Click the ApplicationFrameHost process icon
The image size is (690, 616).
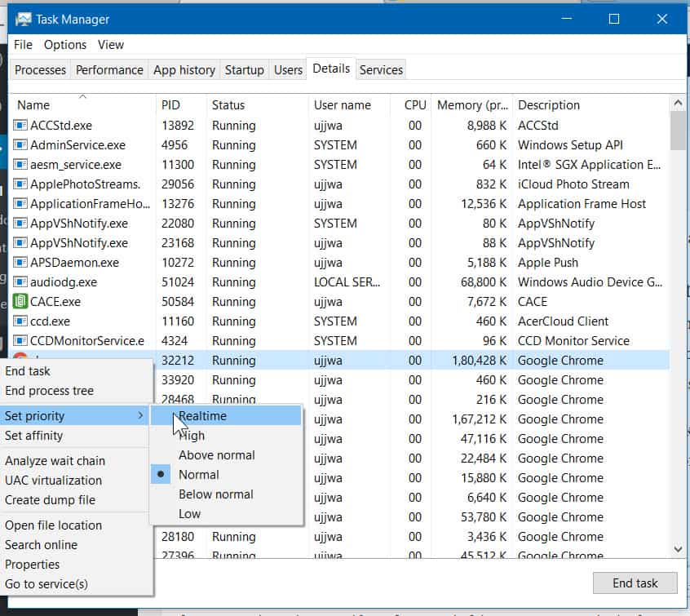pos(20,204)
